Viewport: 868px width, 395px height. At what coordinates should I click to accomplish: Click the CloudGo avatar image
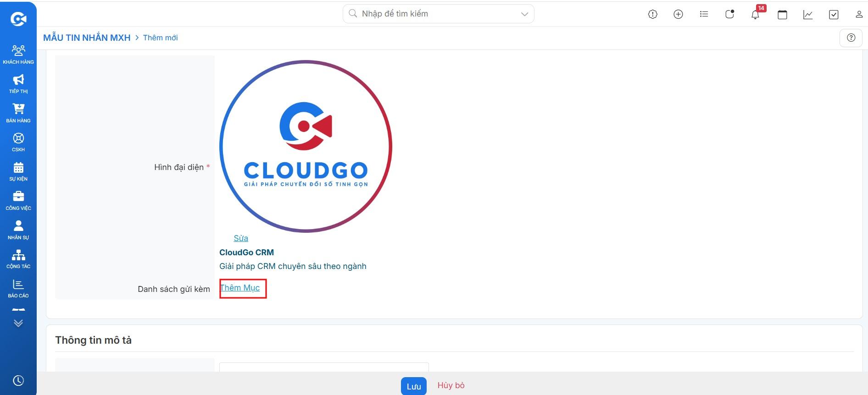[x=306, y=146]
